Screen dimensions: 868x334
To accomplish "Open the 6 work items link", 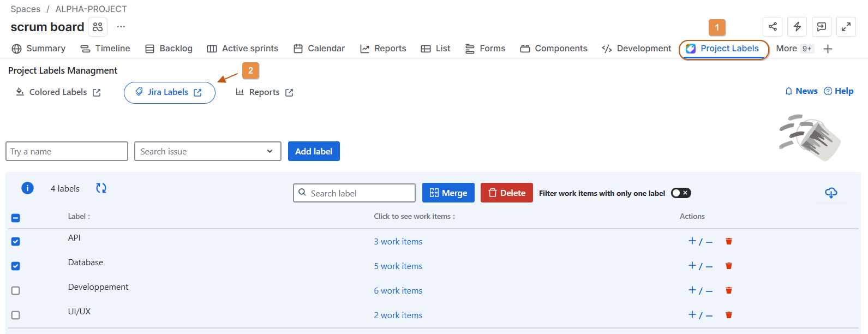I will coord(398,290).
